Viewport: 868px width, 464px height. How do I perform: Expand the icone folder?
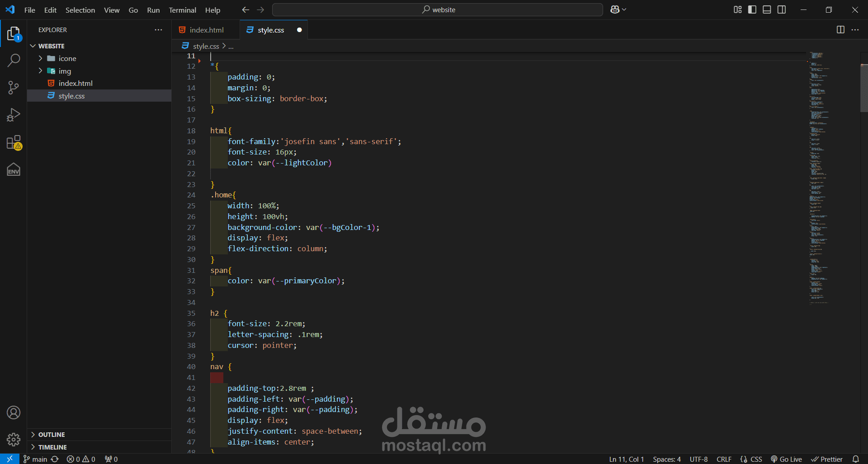tap(40, 58)
